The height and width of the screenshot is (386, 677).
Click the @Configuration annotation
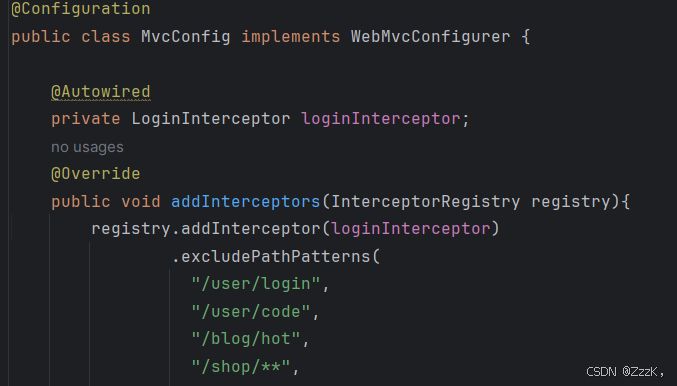(x=81, y=9)
